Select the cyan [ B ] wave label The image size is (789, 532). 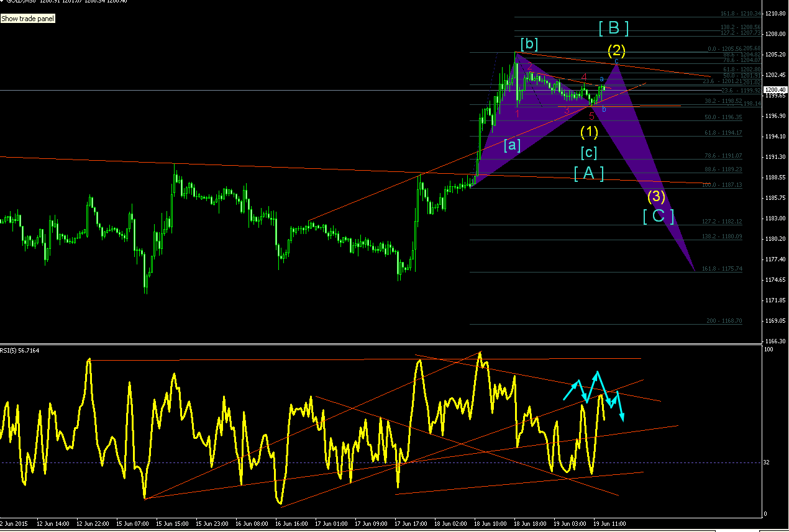[614, 28]
